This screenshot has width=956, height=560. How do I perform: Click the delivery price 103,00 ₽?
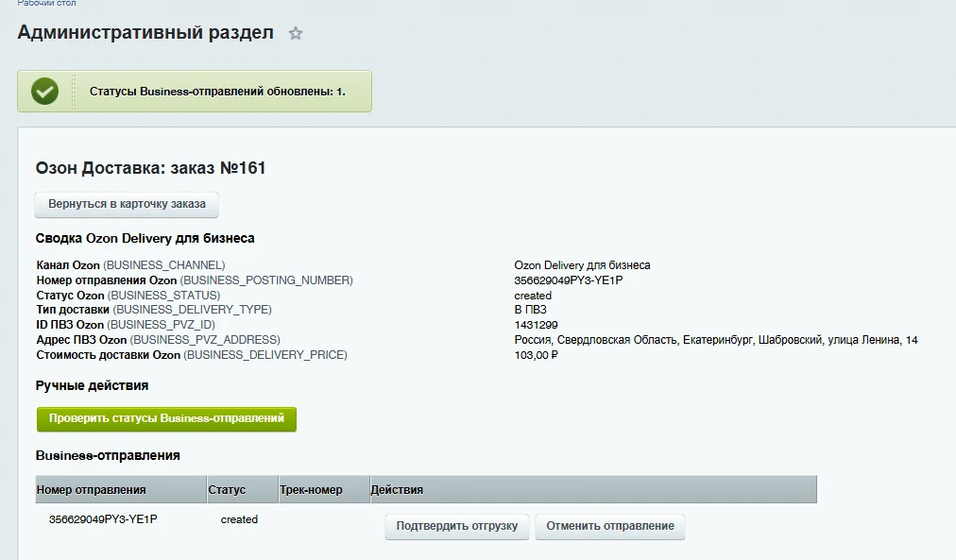point(536,355)
